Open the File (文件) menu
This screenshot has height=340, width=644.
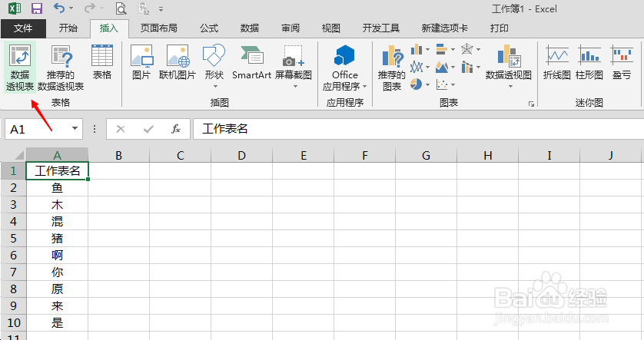tap(23, 28)
